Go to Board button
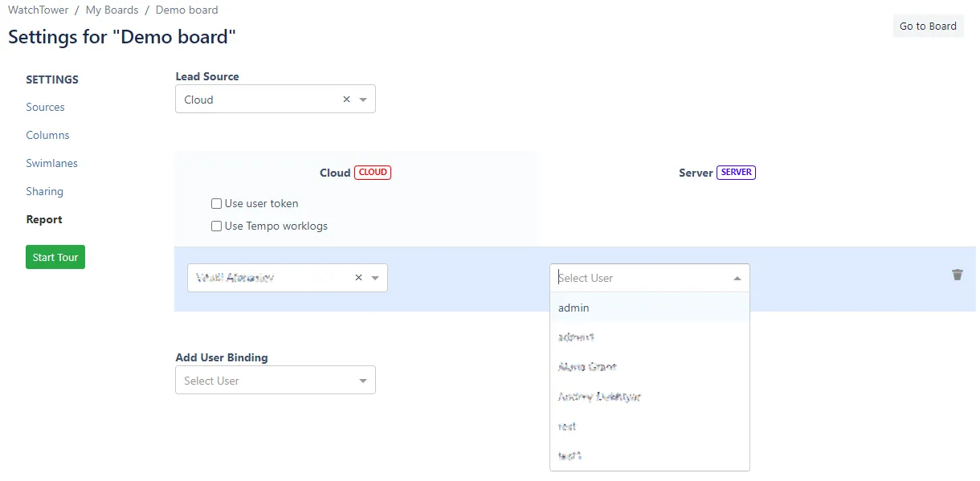Screen dimensions: 980x481 click(928, 26)
